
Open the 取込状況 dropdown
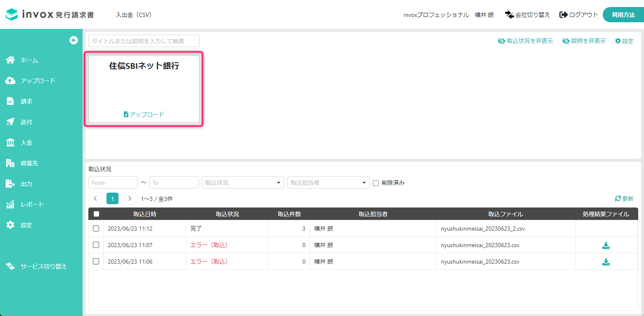[243, 182]
